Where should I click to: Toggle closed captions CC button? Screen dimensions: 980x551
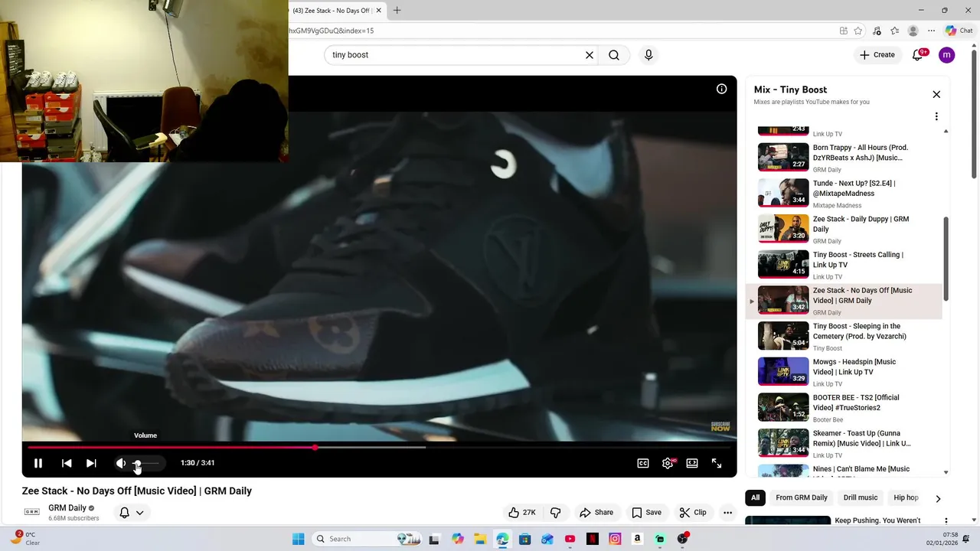(x=643, y=463)
